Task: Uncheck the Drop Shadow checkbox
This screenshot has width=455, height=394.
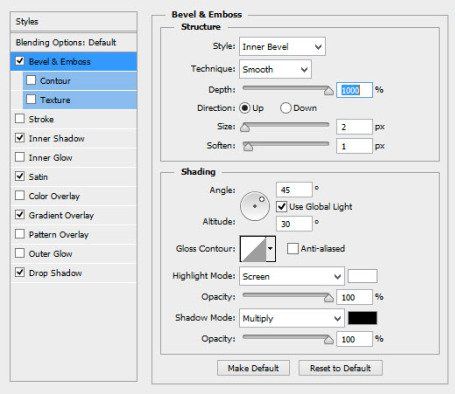Action: pos(20,272)
